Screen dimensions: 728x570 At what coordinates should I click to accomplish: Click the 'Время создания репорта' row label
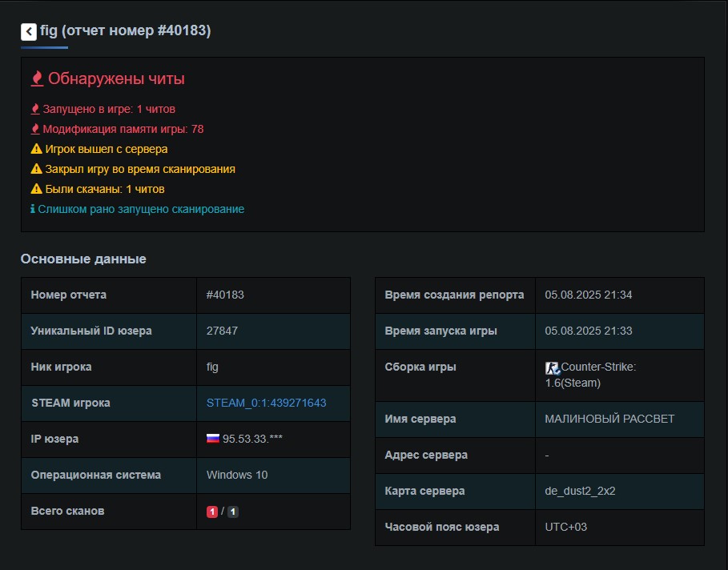coord(455,295)
